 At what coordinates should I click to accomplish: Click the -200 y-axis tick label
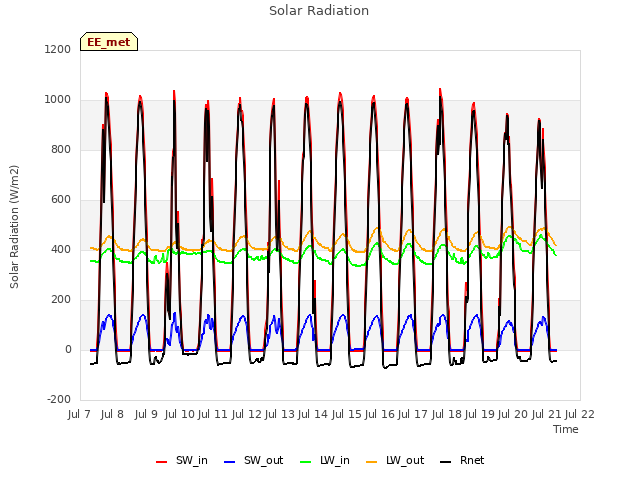(59, 400)
